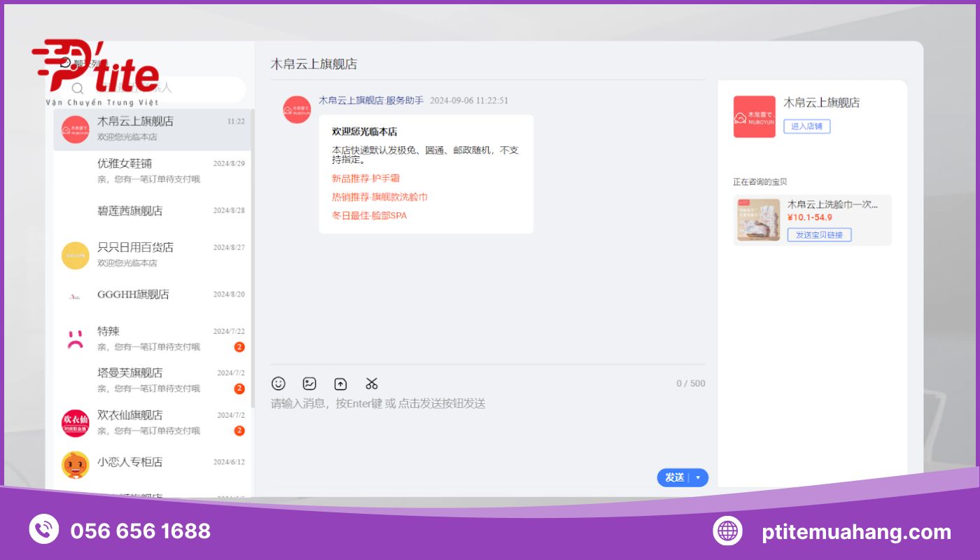Image resolution: width=980 pixels, height=560 pixels.
Task: Open the 塔曼芙旗舰店 conversation
Action: (152, 380)
